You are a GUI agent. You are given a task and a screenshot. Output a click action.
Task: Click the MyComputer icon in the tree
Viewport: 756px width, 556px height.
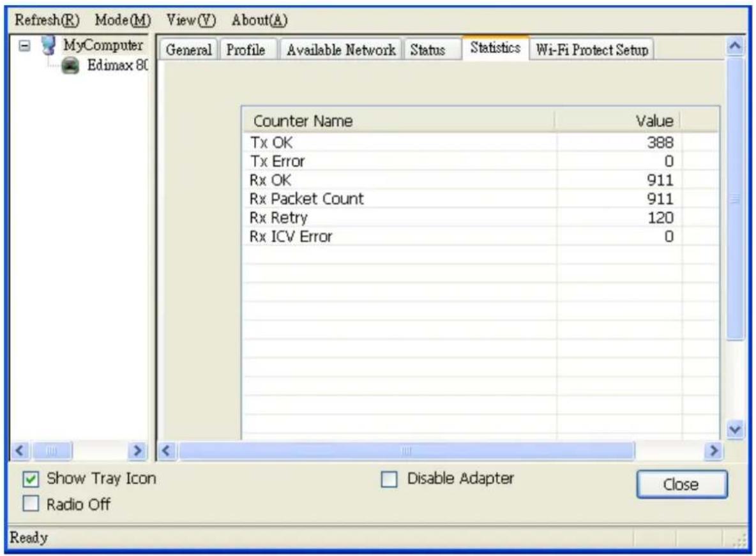point(48,45)
